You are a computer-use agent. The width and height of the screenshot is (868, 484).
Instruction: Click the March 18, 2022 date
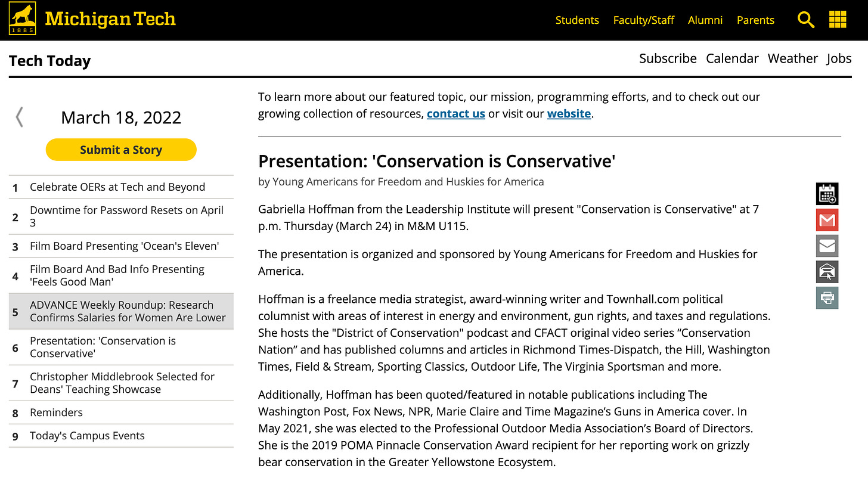(x=121, y=117)
